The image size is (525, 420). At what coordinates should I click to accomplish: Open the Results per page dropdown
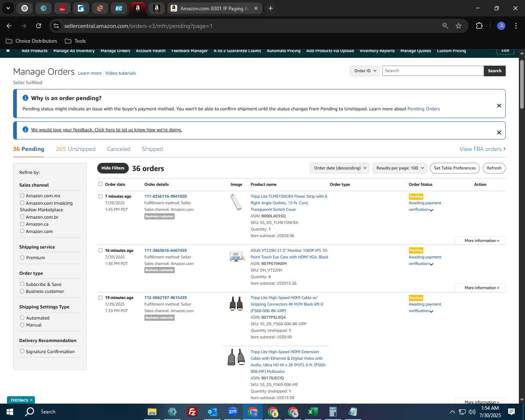click(400, 168)
